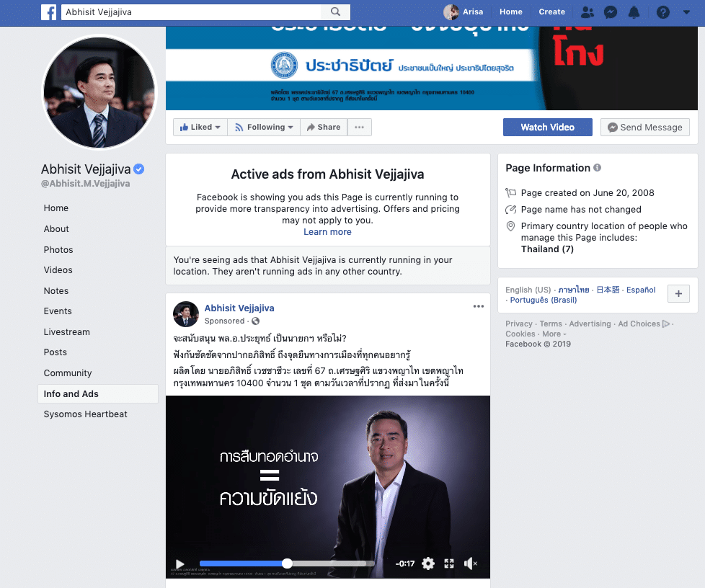Click the search input field

pos(191,12)
